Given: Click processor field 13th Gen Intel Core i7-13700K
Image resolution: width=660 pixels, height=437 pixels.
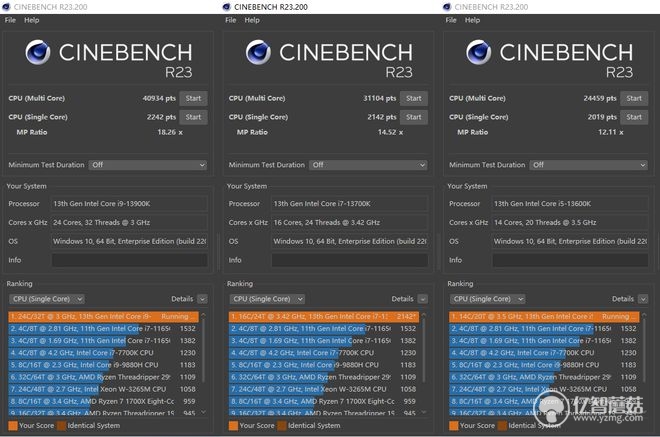Looking at the screenshot, I should 350,204.
